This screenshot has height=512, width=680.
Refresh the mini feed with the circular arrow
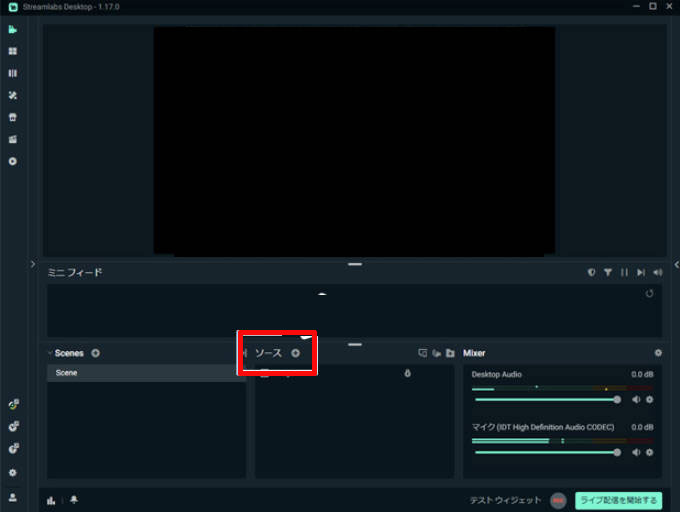click(x=649, y=294)
